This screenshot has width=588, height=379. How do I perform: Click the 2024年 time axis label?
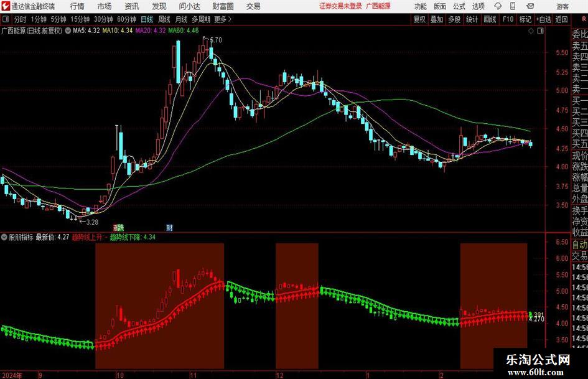(x=12, y=375)
